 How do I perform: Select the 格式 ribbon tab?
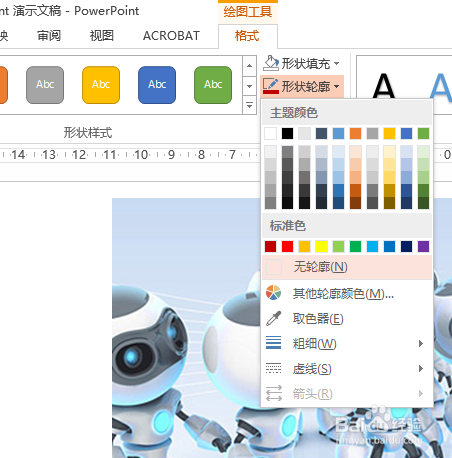pyautogui.click(x=247, y=36)
